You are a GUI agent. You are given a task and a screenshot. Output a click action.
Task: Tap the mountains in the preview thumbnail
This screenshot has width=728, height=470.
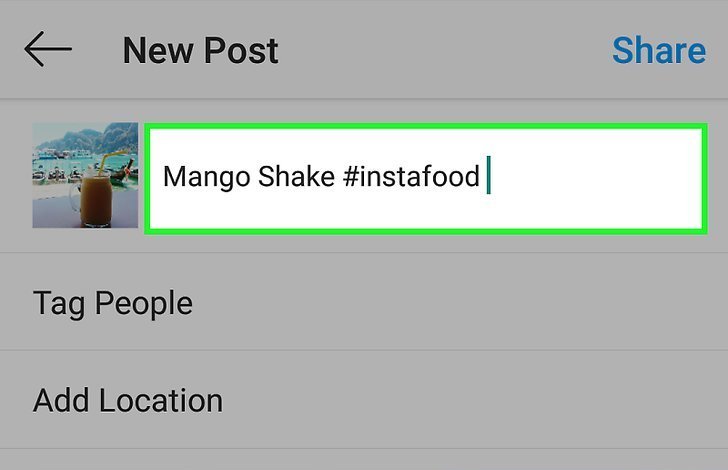point(93,136)
